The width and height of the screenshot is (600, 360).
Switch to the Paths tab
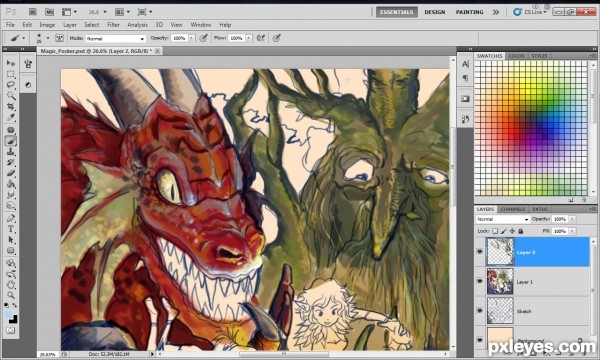[x=540, y=209]
